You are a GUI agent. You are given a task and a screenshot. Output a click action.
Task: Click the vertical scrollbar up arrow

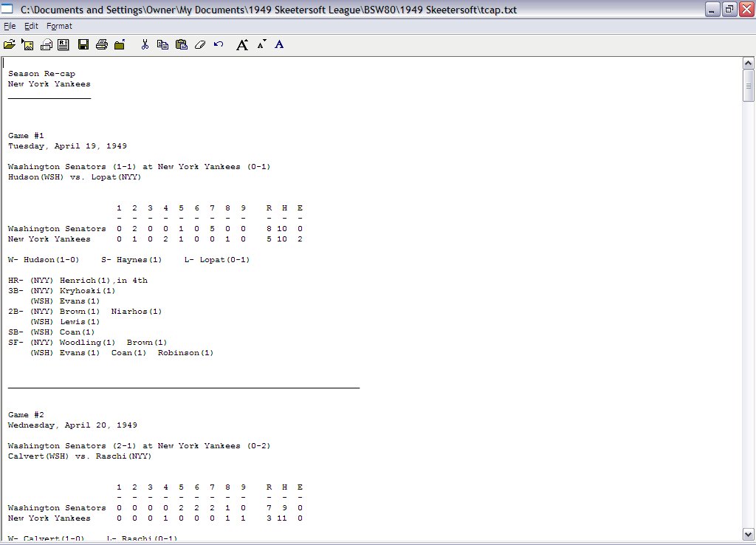pyautogui.click(x=749, y=64)
